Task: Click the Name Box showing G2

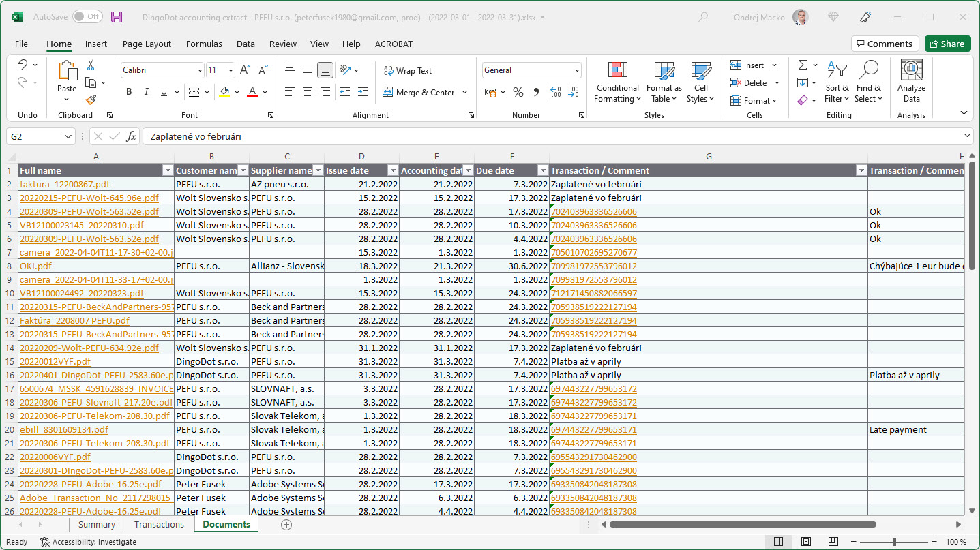Action: tap(35, 136)
